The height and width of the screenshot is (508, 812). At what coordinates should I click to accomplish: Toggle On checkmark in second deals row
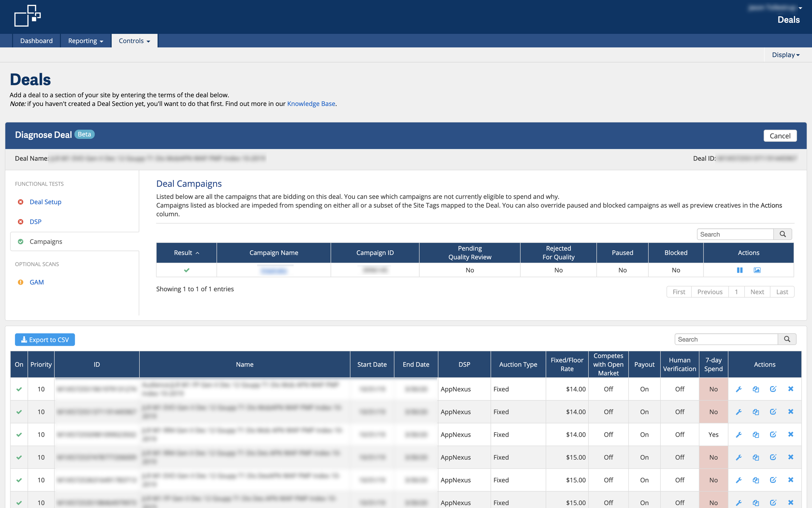[x=19, y=412]
